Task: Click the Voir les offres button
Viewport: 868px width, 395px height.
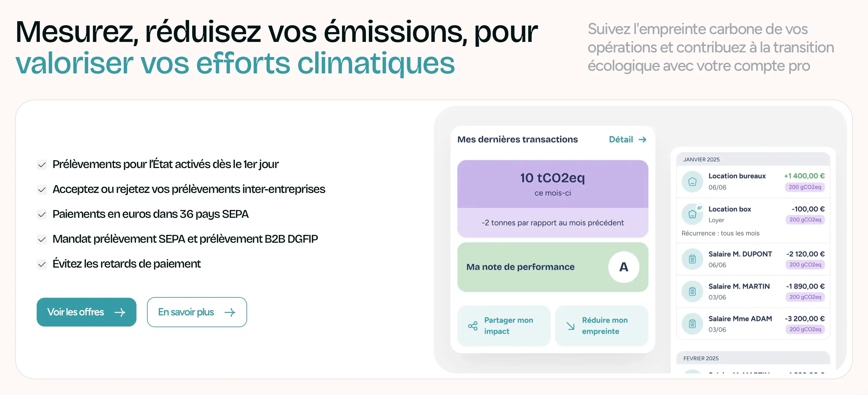Action: coord(86,312)
